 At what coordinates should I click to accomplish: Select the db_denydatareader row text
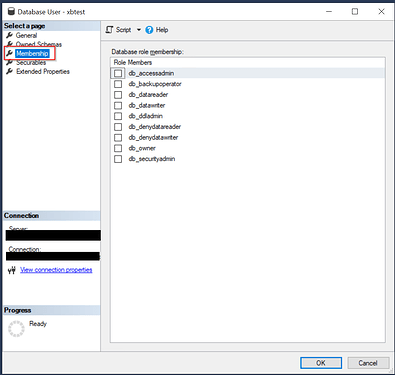coord(155,127)
